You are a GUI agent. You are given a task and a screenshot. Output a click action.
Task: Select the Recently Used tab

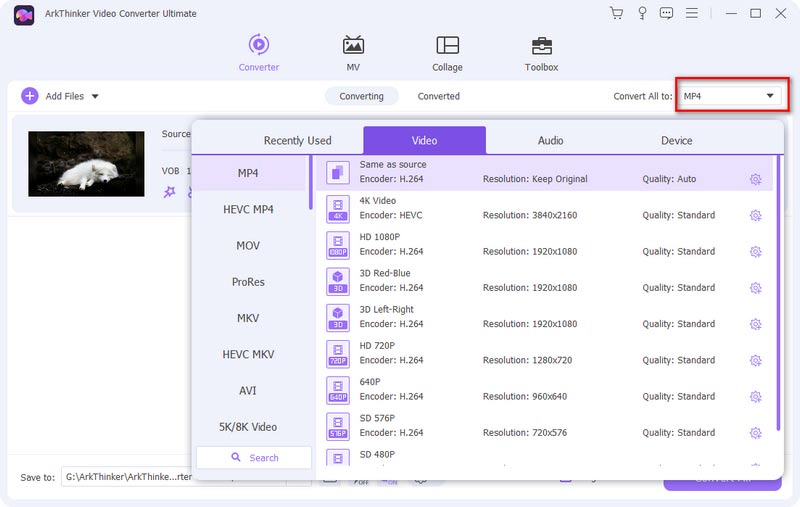pos(297,141)
